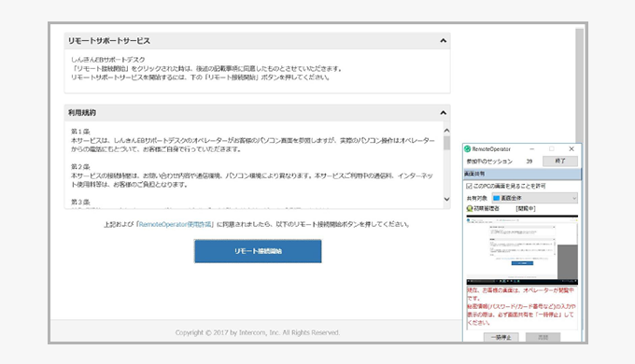Click the リモート接続開始 button
Image resolution: width=635 pixels, height=364 pixels.
pyautogui.click(x=258, y=251)
